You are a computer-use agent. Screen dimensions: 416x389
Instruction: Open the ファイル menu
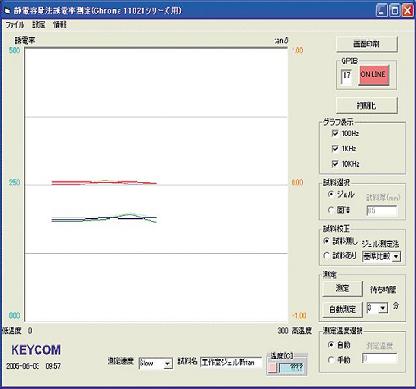coord(15,25)
